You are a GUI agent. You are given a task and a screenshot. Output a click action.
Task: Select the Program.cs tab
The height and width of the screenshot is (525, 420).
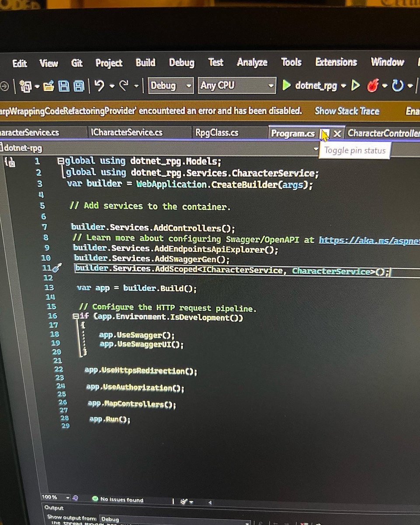coord(292,133)
